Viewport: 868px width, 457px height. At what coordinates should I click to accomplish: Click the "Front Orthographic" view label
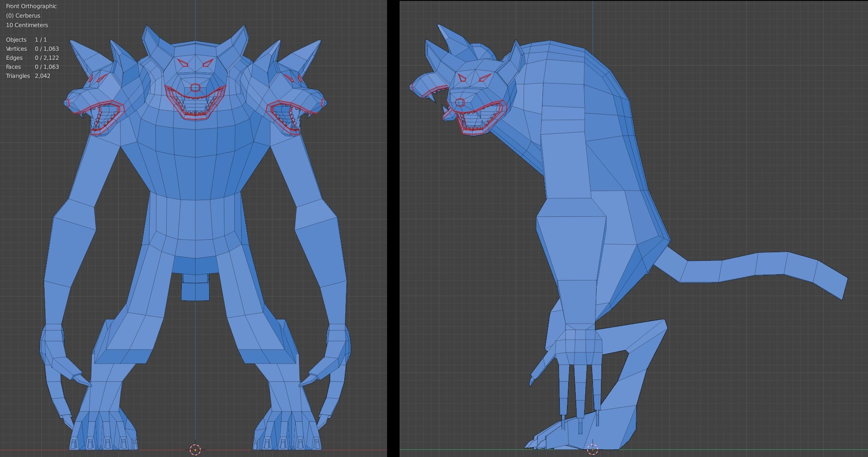pyautogui.click(x=31, y=6)
